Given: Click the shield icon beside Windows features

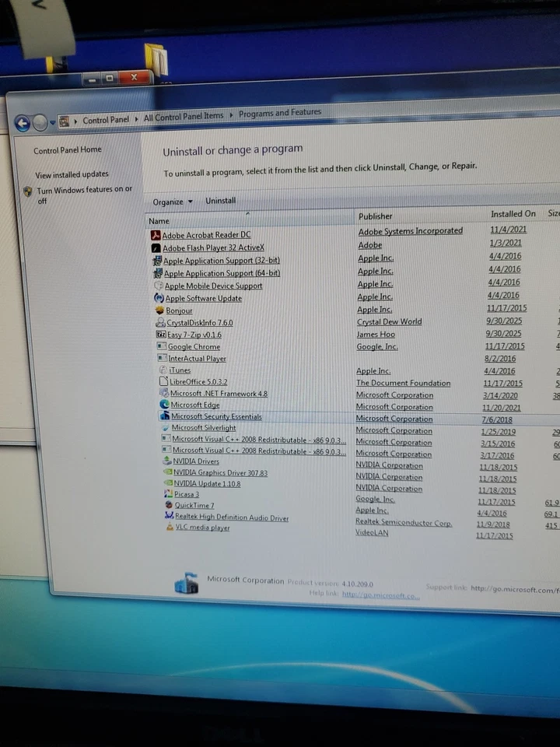Looking at the screenshot, I should (x=28, y=191).
